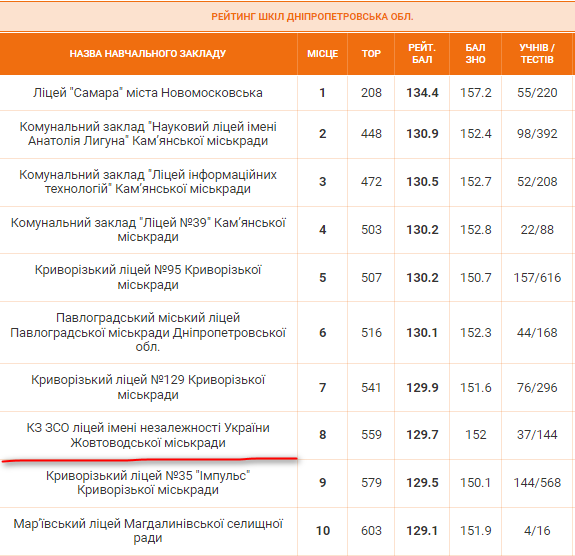Open the school 'Ліцей "Самара" міста Новомосковська'
This screenshot has height=556, width=575.
148,93
